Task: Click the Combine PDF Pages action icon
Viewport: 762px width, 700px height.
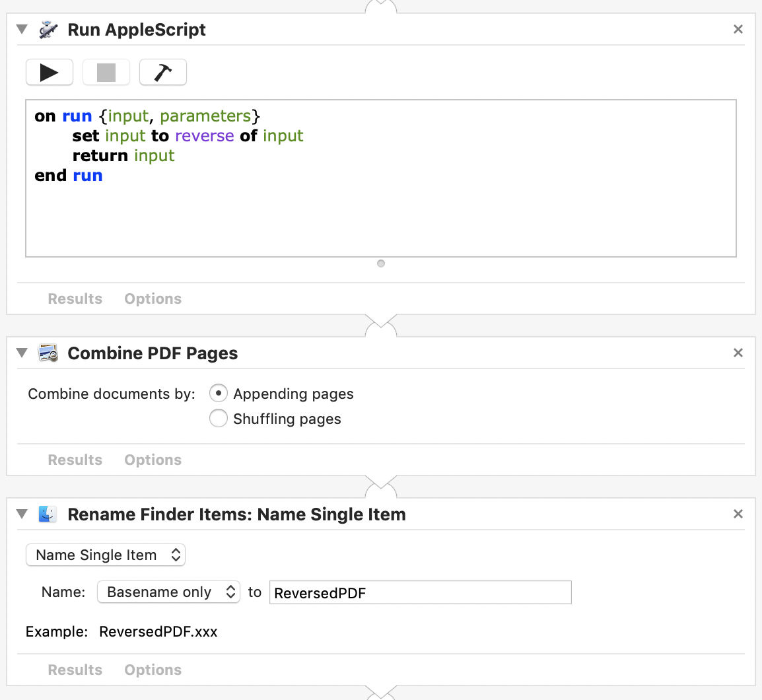Action: pos(48,353)
